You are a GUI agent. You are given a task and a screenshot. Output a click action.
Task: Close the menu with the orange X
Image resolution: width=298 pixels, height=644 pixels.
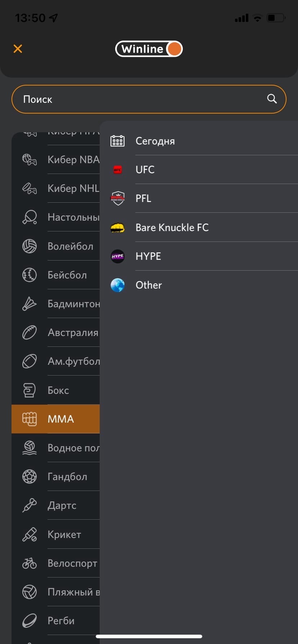[18, 49]
